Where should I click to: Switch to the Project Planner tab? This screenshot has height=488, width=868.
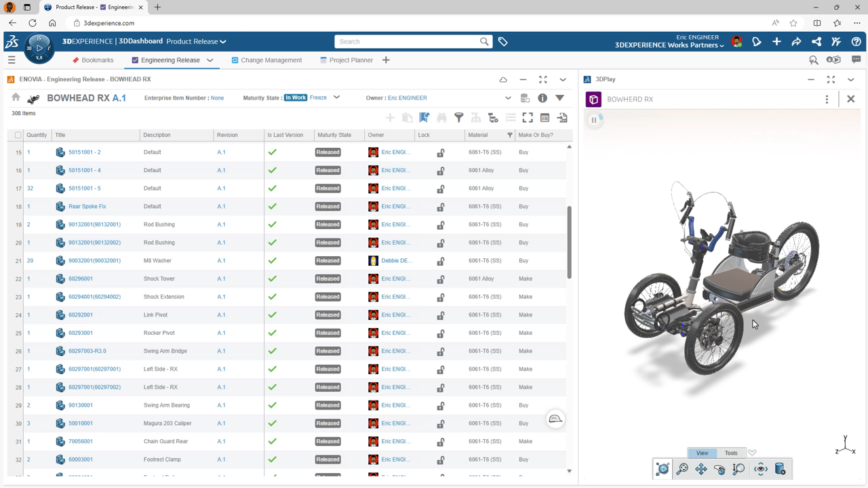tap(347, 60)
